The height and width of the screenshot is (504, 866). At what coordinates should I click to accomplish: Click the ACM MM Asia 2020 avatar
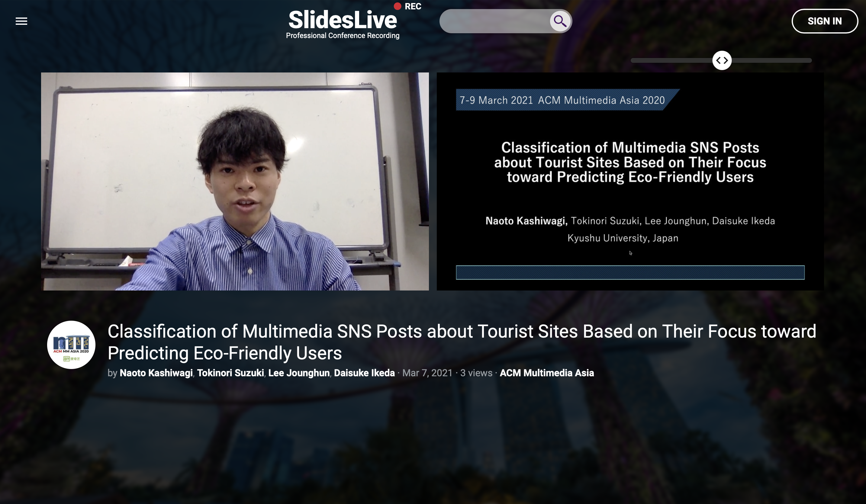[x=71, y=345]
